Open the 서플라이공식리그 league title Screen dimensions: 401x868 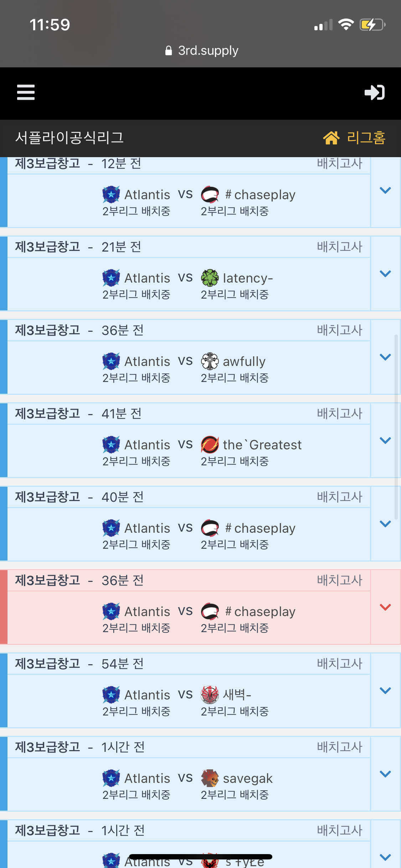70,138
